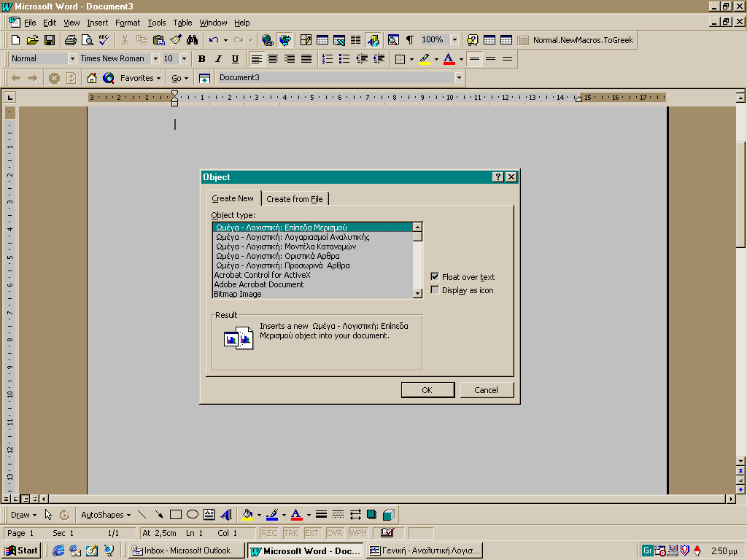Image resolution: width=747 pixels, height=560 pixels.
Task: Select the Create New tab
Action: point(233,198)
